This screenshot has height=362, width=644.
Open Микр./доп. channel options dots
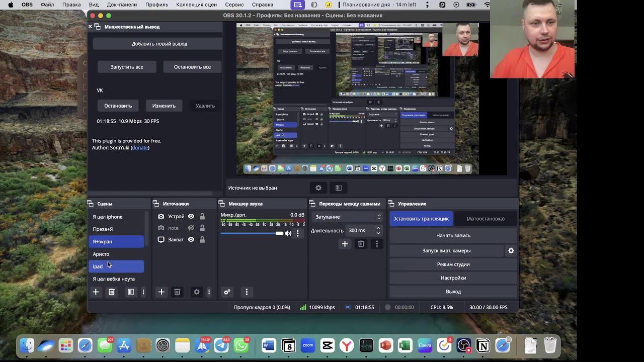(297, 233)
